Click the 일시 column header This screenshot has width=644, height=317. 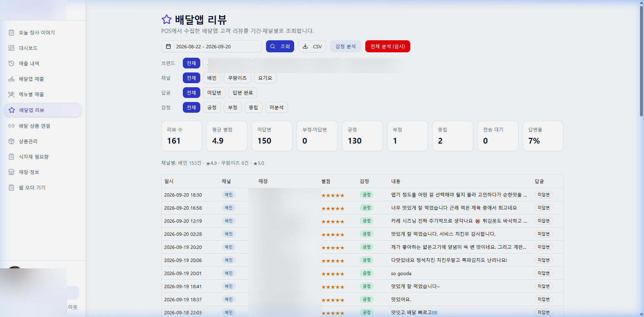(169, 181)
